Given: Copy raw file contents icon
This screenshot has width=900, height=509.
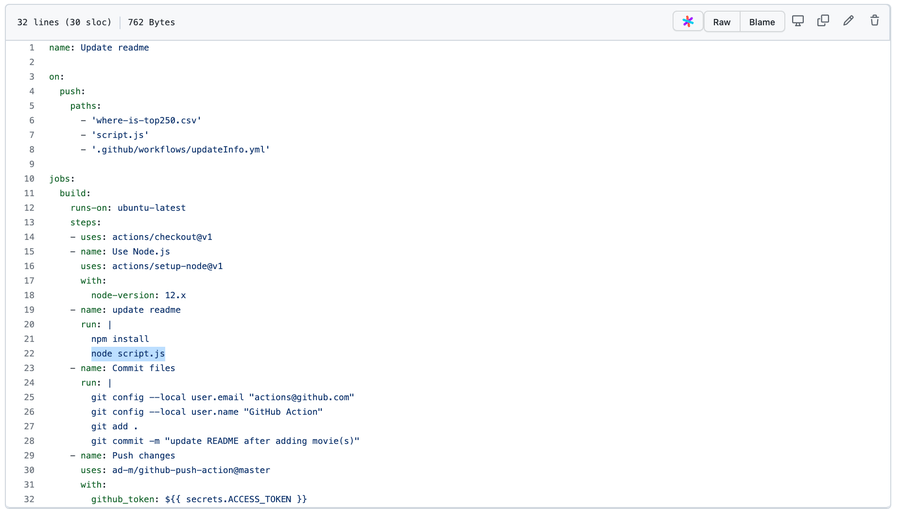Looking at the screenshot, I should click(823, 21).
